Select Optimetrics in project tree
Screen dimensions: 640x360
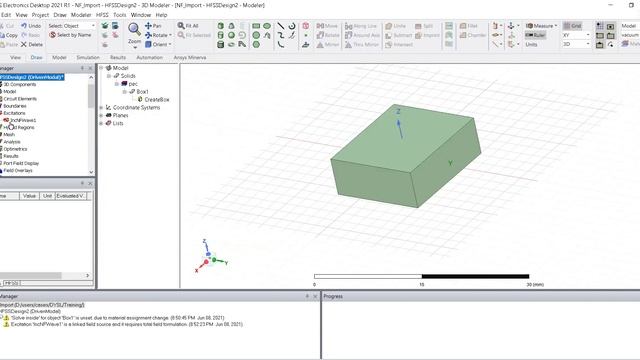click(x=15, y=149)
